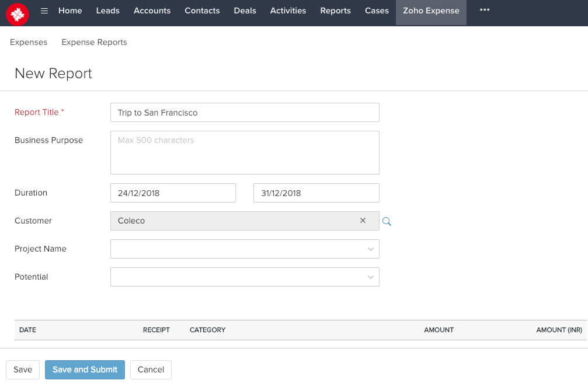
Task: Go to the Deals tab
Action: click(x=245, y=11)
